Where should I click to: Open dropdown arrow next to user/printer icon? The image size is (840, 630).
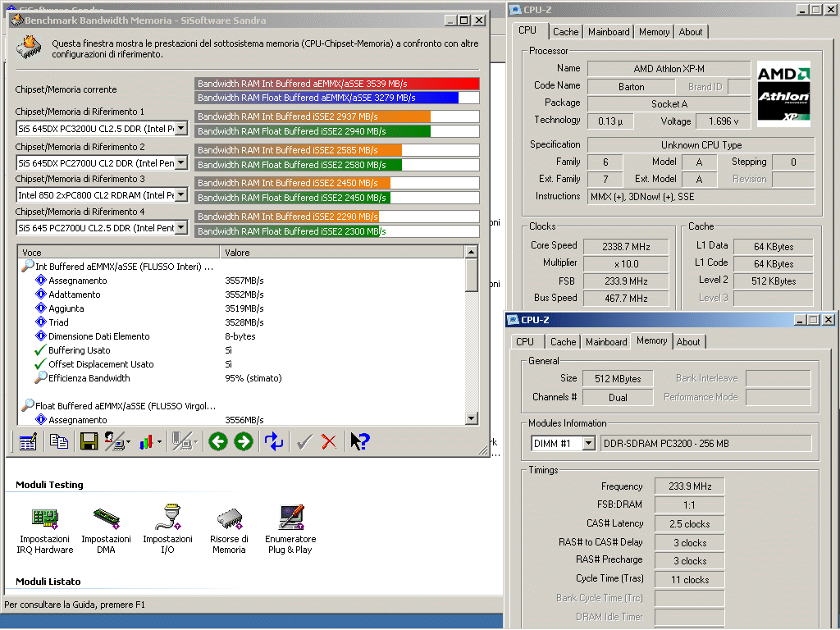coord(129,442)
